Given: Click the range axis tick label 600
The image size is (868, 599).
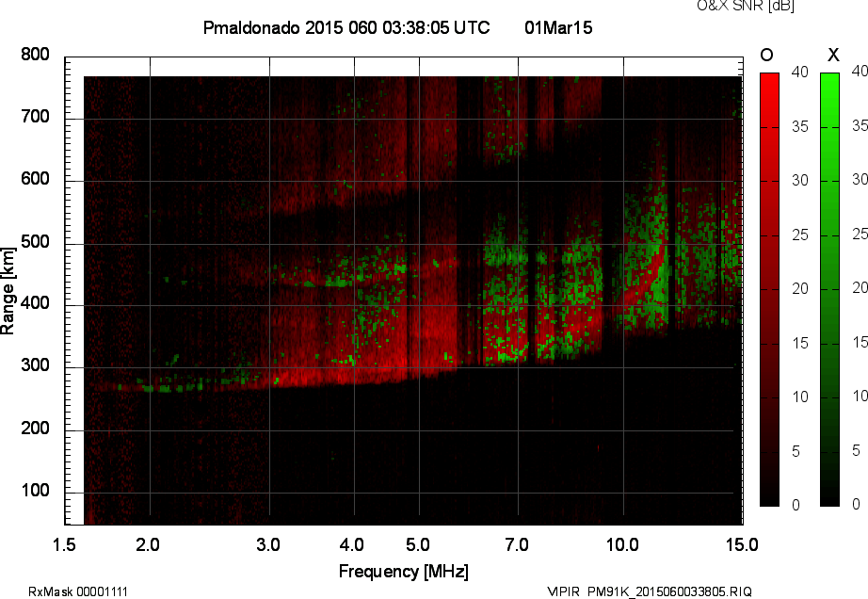Looking at the screenshot, I should (x=35, y=179).
